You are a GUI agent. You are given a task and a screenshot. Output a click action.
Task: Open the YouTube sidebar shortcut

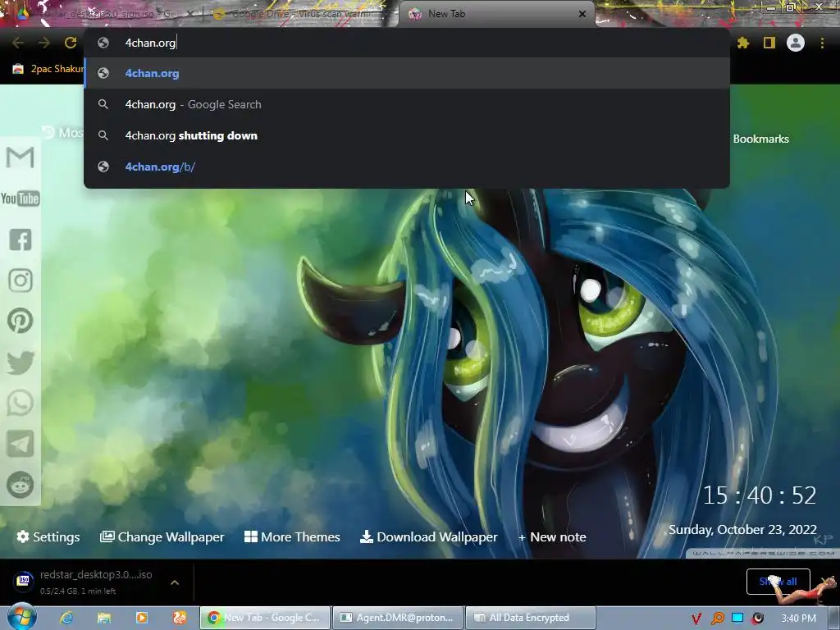click(x=21, y=199)
